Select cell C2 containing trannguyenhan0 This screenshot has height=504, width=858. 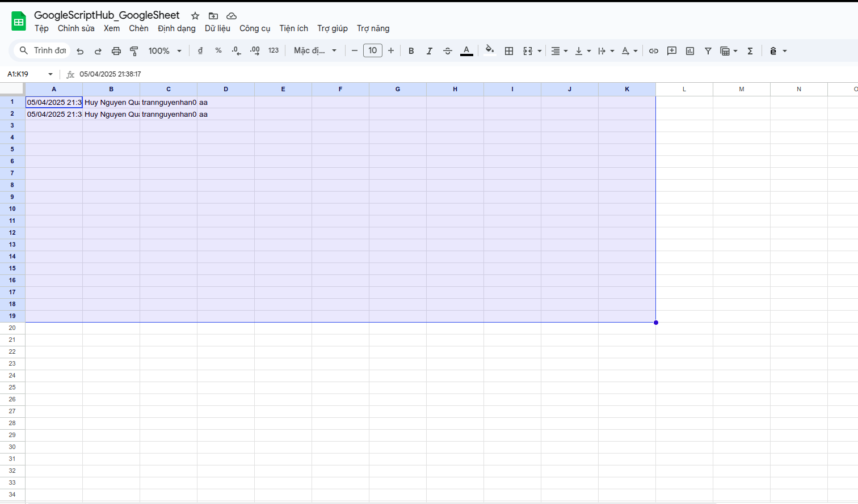[169, 114]
